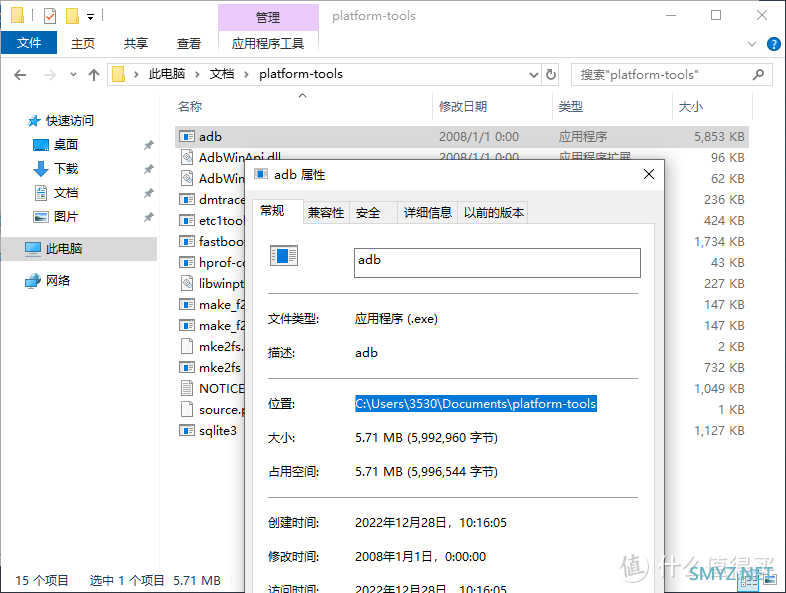Image resolution: width=786 pixels, height=593 pixels.
Task: Switch to 常规 tab in properties dialog
Action: pyautogui.click(x=273, y=211)
